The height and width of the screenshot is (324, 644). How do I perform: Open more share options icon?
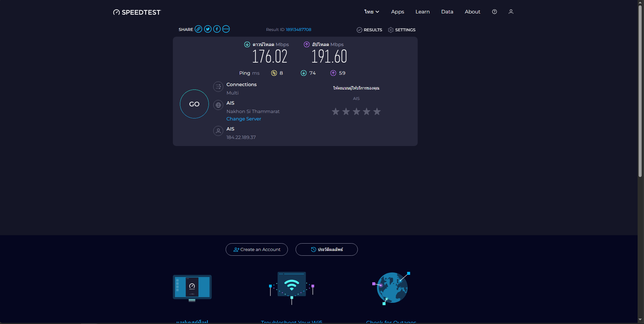pyautogui.click(x=226, y=29)
